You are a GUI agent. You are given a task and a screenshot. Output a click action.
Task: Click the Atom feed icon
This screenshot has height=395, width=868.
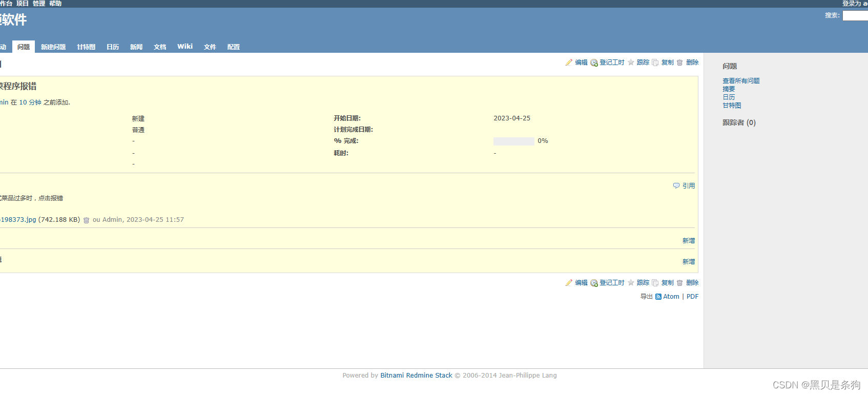click(x=658, y=297)
